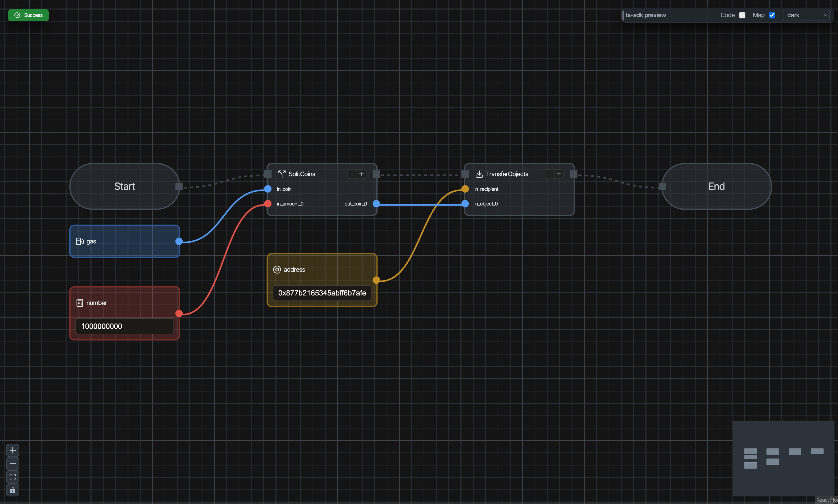Zoom in using the plus control
Image resolution: width=838 pixels, height=504 pixels.
pyautogui.click(x=13, y=450)
